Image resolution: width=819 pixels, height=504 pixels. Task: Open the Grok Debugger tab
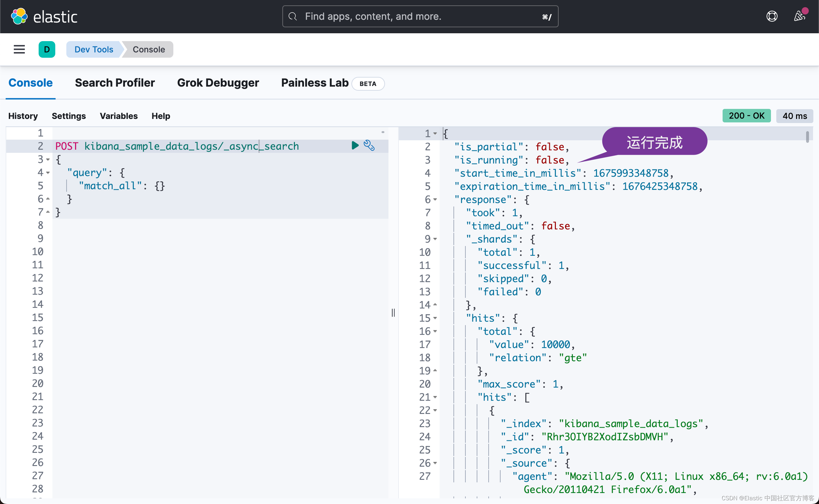218,83
